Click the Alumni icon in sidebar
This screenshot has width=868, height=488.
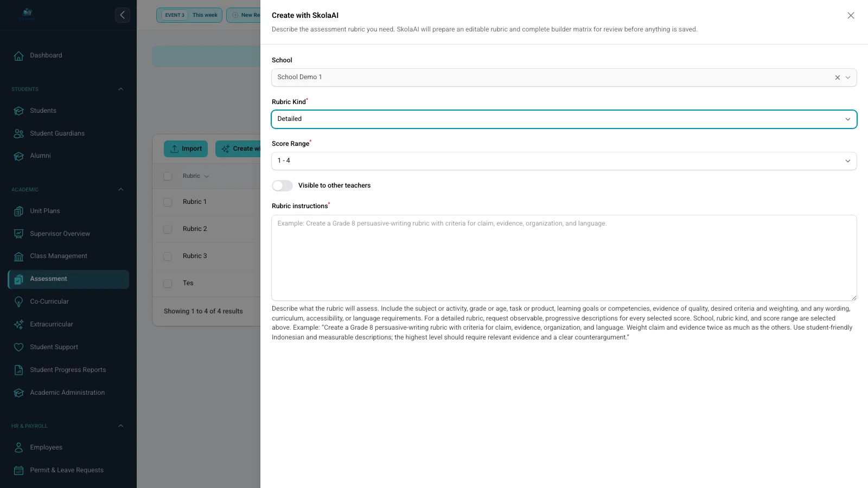click(19, 156)
